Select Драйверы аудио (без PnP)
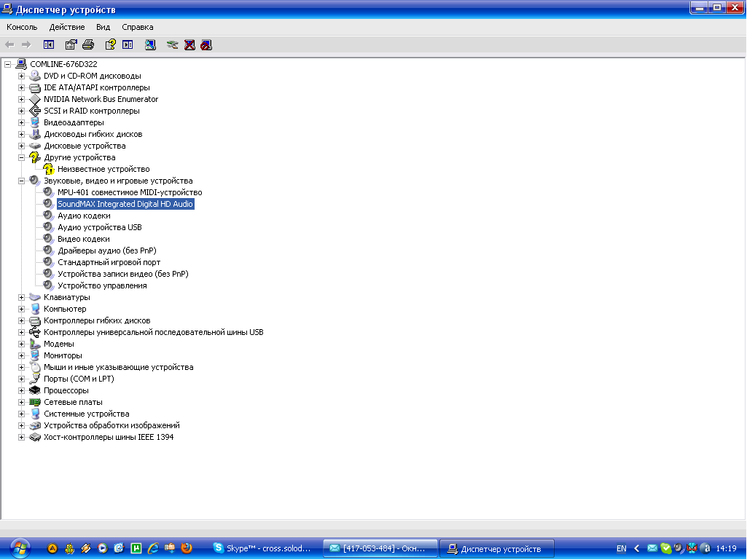Screen dimensions: 747x560 click(106, 251)
